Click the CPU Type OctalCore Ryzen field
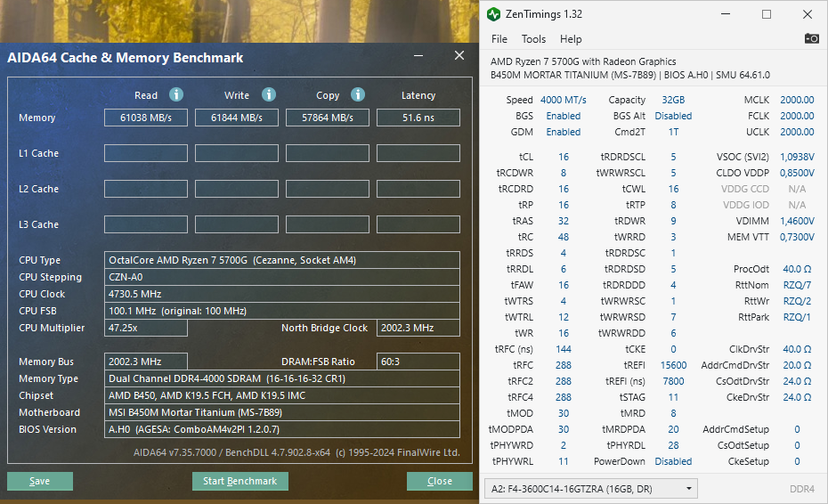Screen dimensions: 828x504 pyautogui.click(x=282, y=260)
